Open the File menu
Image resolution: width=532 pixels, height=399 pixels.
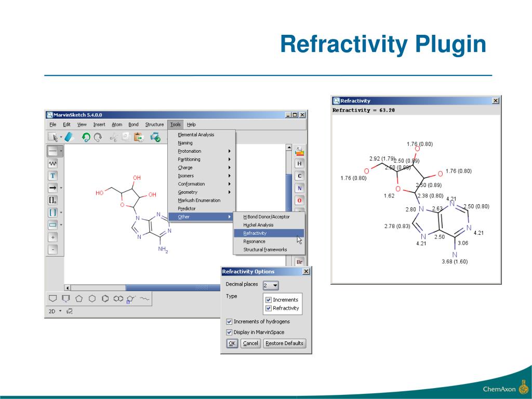coord(53,125)
